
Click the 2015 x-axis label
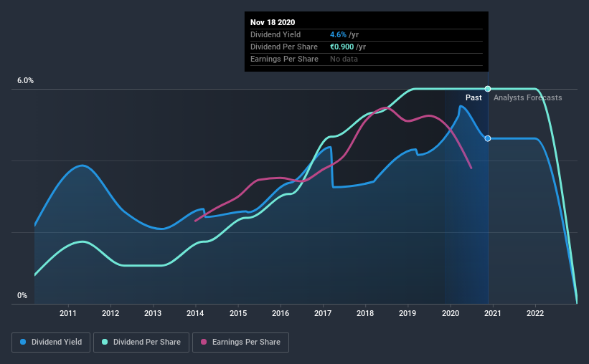(x=238, y=313)
